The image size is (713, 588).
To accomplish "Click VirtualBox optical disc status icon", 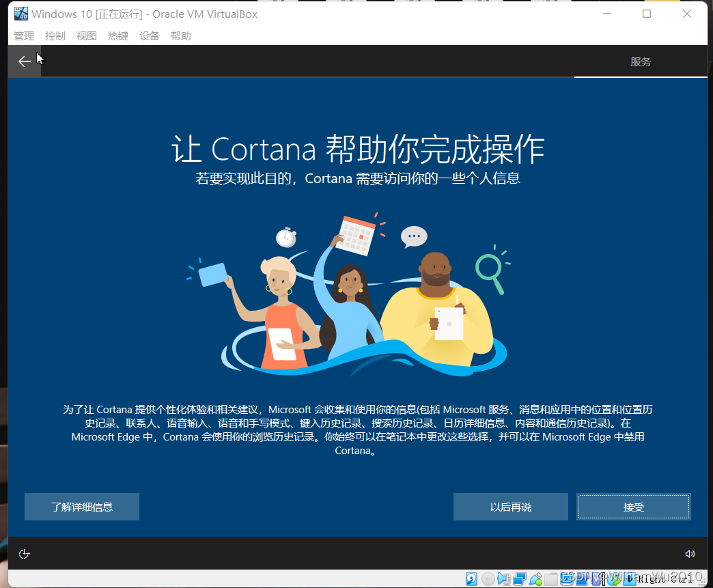I will [488, 579].
